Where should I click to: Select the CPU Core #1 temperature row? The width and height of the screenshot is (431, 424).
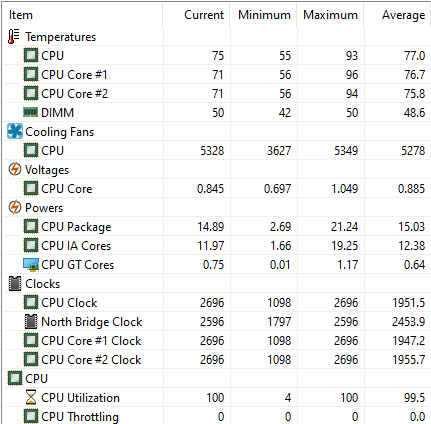pyautogui.click(x=216, y=74)
